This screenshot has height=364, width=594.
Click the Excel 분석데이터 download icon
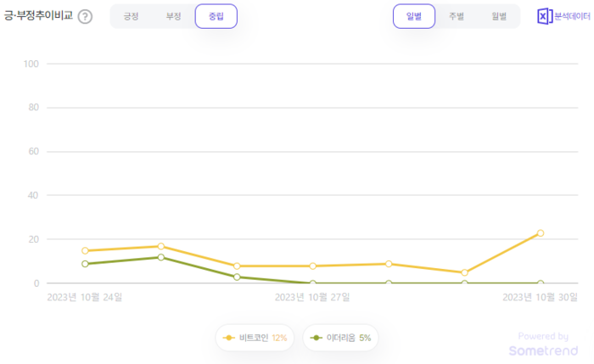click(545, 16)
